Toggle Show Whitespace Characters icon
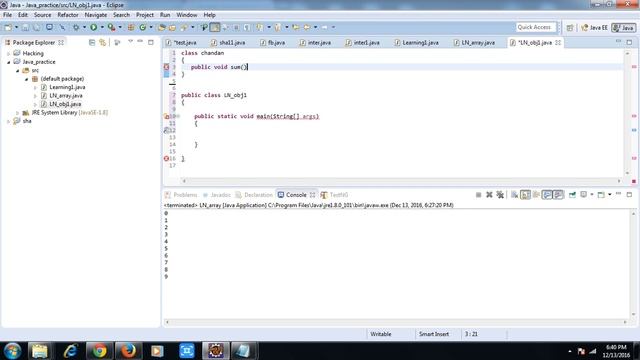This screenshot has width=640, height=360. pyautogui.click(x=247, y=27)
